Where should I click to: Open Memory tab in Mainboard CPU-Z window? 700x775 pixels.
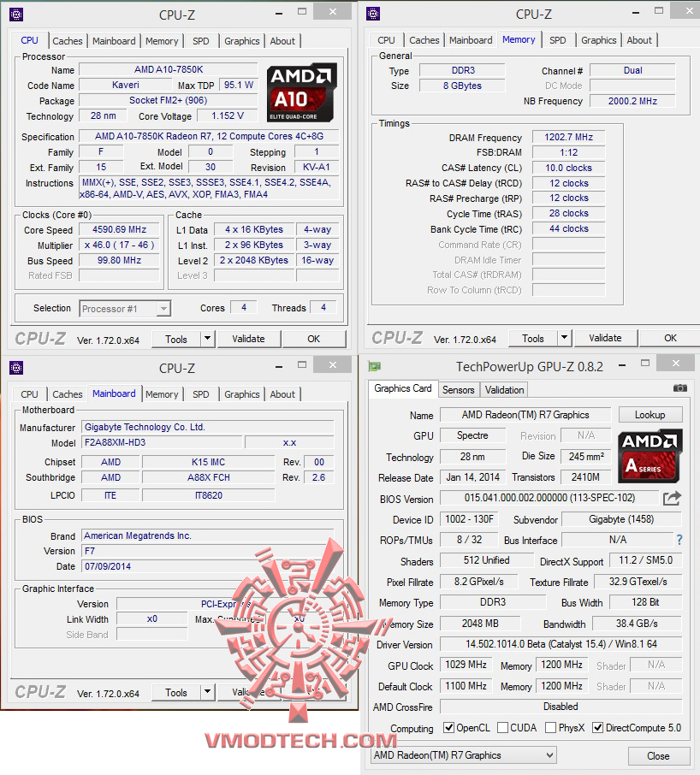click(x=162, y=394)
